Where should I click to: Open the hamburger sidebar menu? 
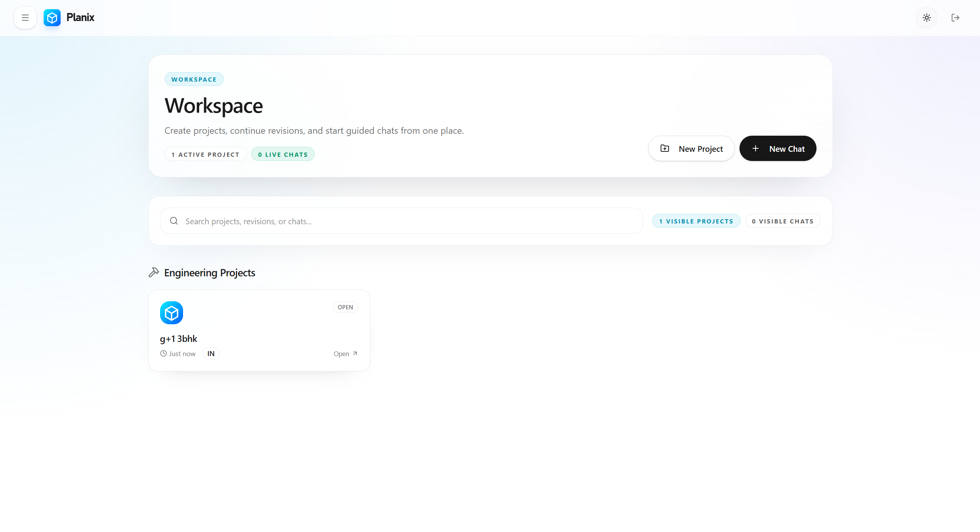pos(25,18)
